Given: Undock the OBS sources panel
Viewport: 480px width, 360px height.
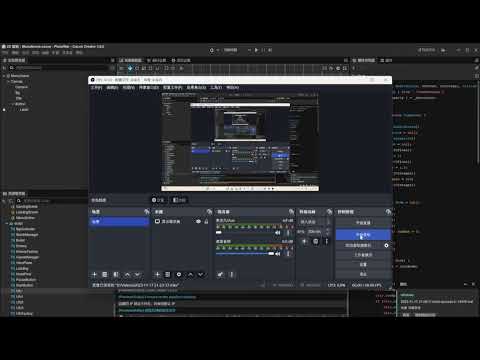Looking at the screenshot, I should click(209, 212).
